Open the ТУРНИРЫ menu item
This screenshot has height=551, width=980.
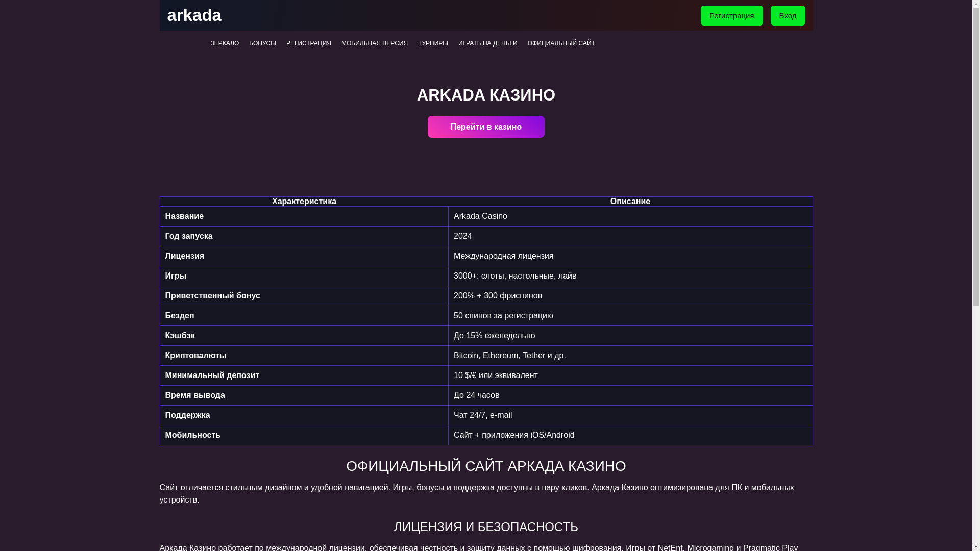433,43
